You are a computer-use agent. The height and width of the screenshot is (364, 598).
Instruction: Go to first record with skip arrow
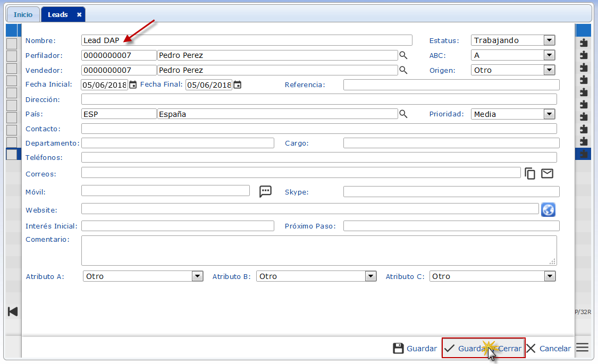(13, 312)
